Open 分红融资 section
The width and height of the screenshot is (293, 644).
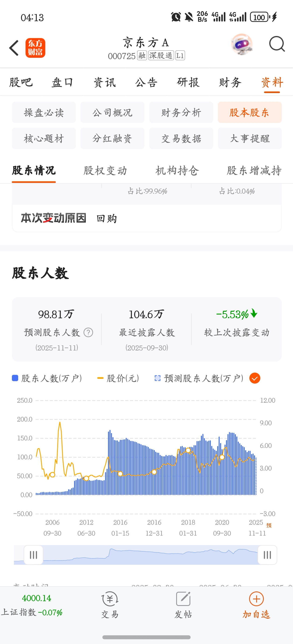coord(112,138)
